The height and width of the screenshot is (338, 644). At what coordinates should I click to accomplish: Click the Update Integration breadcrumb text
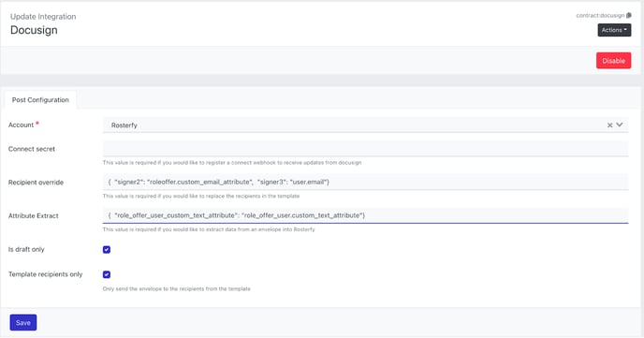click(x=43, y=17)
